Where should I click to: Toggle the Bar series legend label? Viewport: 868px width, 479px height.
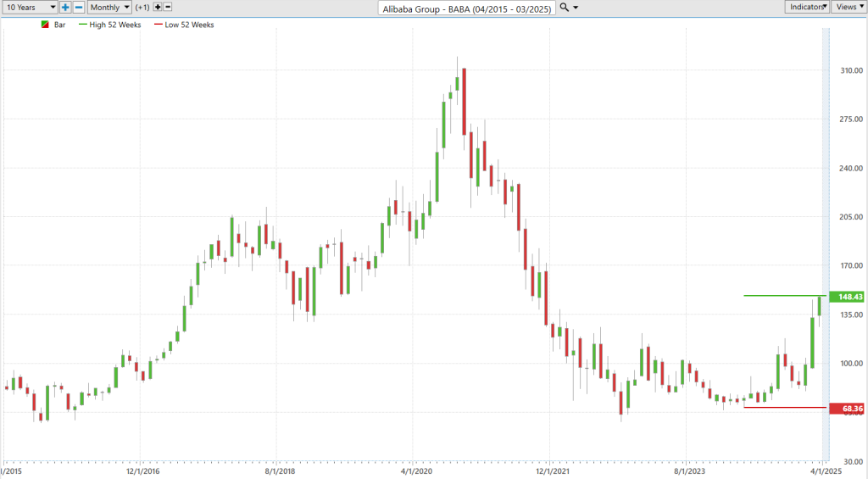pyautogui.click(x=60, y=25)
